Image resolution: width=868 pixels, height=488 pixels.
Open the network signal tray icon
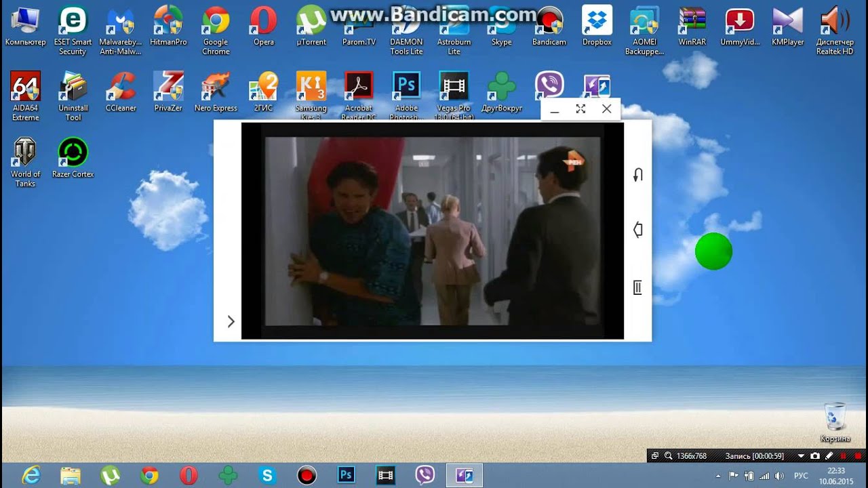(764, 476)
